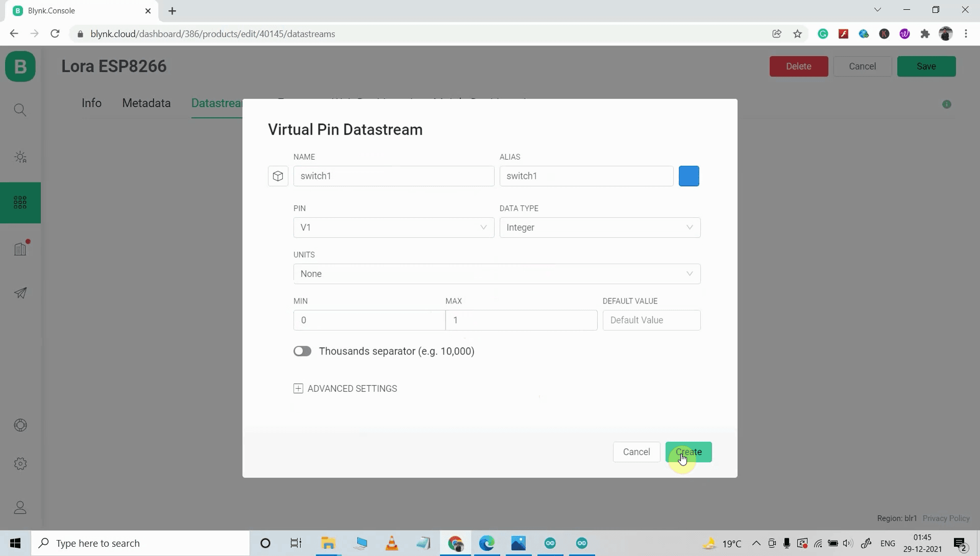Click the paper plane notifications icon in sidebar
Image resolution: width=980 pixels, height=556 pixels.
point(20,293)
